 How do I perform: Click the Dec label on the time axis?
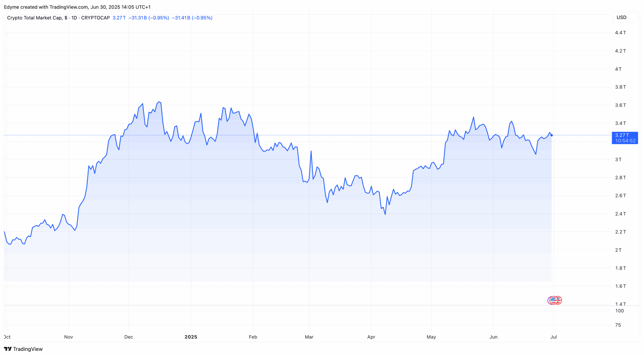[129, 337]
